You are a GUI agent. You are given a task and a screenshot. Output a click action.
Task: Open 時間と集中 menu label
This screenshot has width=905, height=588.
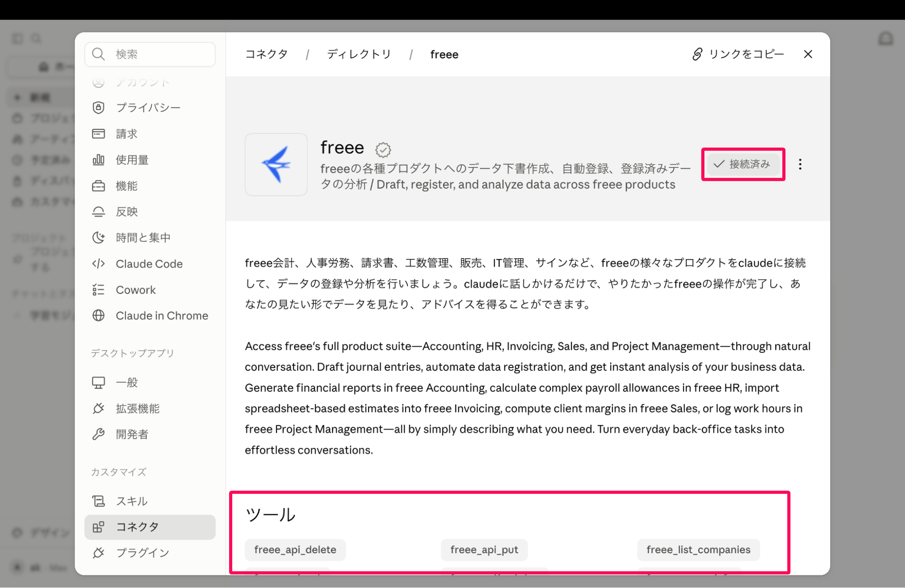tap(143, 238)
